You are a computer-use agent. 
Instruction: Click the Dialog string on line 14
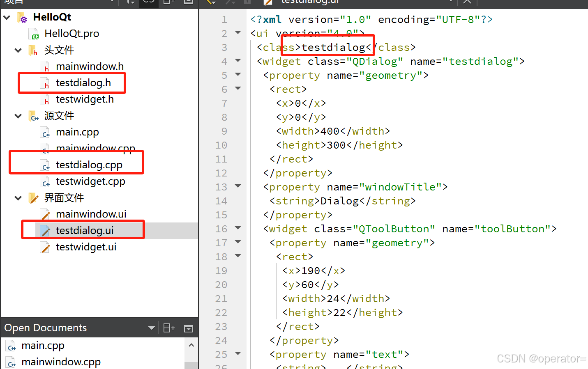click(x=340, y=201)
